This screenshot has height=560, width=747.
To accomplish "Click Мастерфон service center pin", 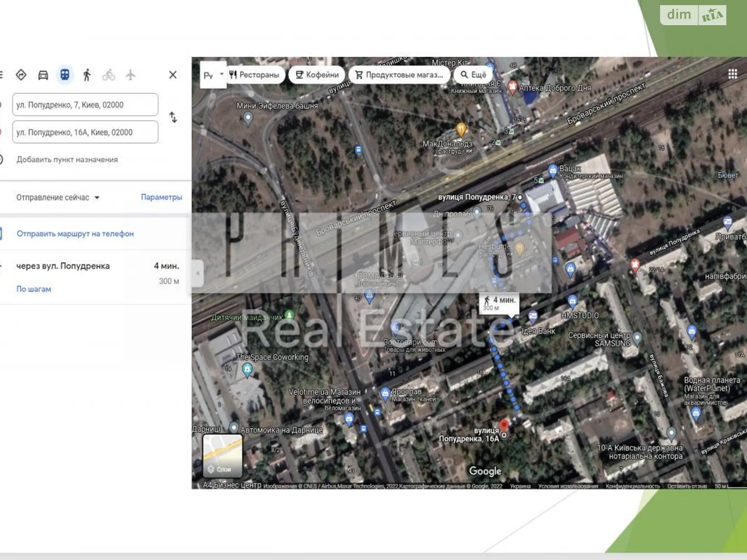I will 458,236.
